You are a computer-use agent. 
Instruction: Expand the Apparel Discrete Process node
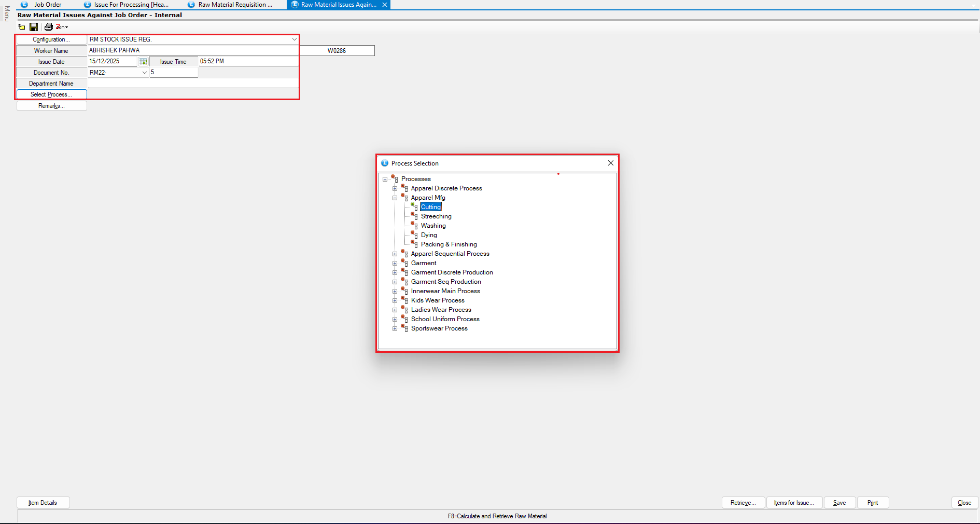(395, 188)
